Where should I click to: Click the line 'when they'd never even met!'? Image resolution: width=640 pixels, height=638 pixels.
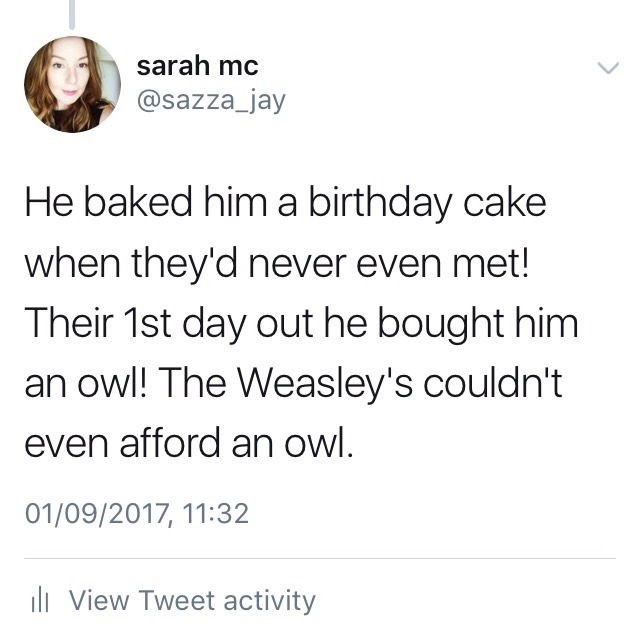click(268, 264)
